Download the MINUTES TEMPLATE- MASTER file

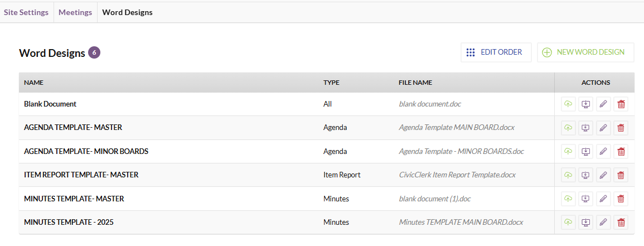tap(586, 199)
